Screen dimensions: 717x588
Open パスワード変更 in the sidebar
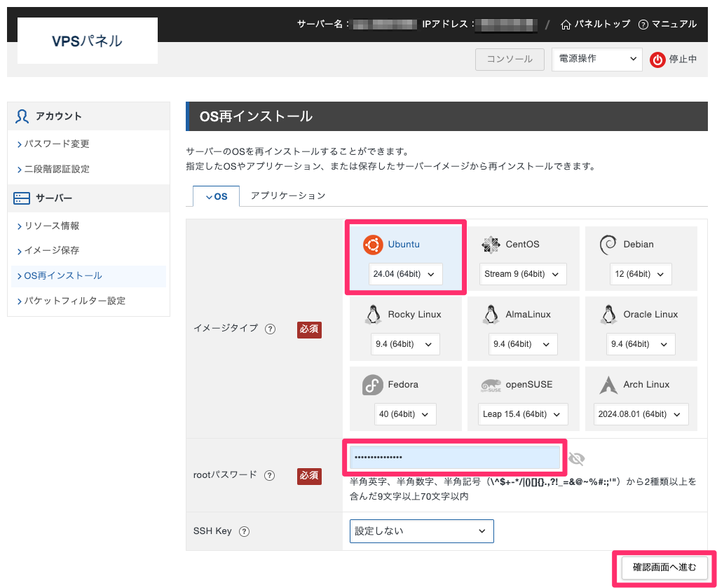tap(57, 144)
